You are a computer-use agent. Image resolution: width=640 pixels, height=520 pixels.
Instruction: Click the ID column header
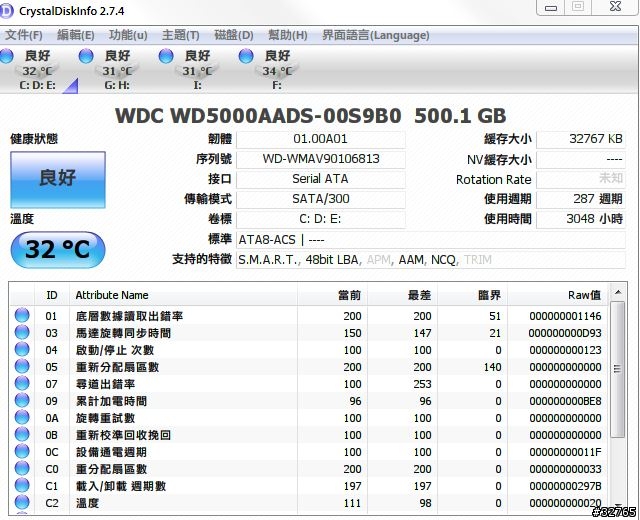coord(52,295)
